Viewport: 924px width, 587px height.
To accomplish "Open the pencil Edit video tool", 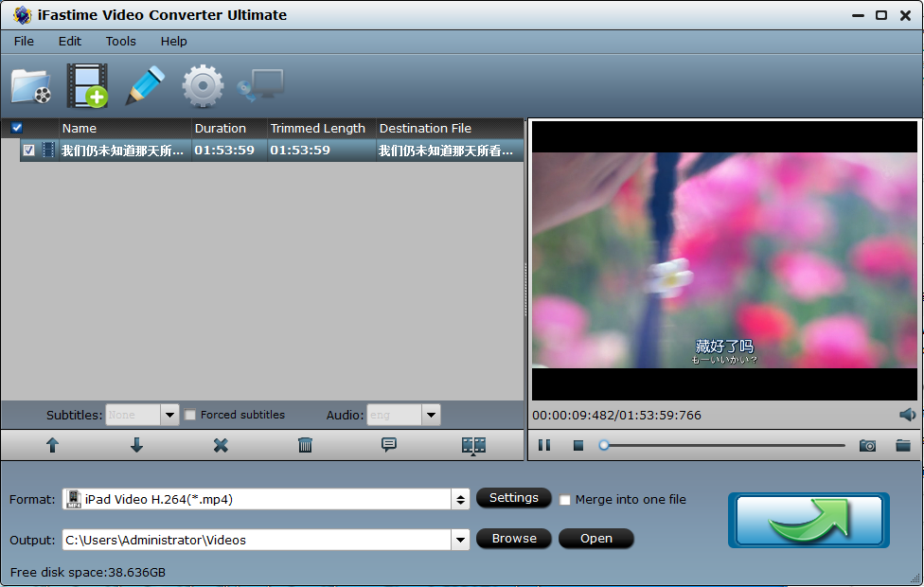I will click(x=145, y=86).
